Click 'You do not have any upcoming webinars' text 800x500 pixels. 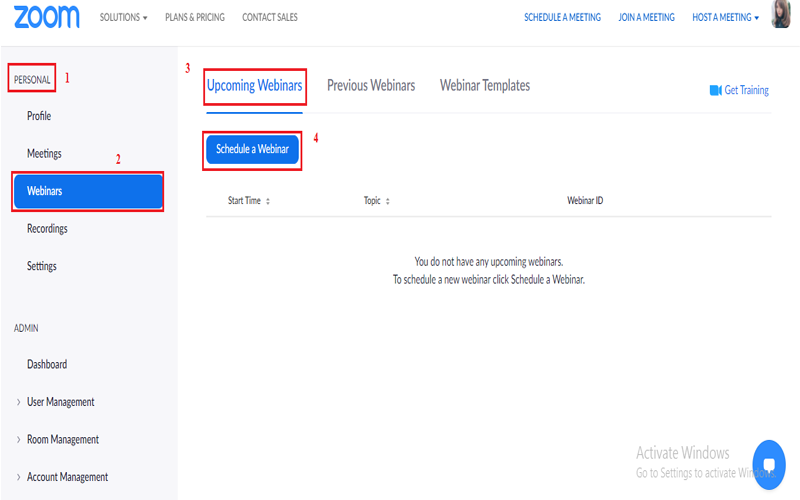point(489,262)
